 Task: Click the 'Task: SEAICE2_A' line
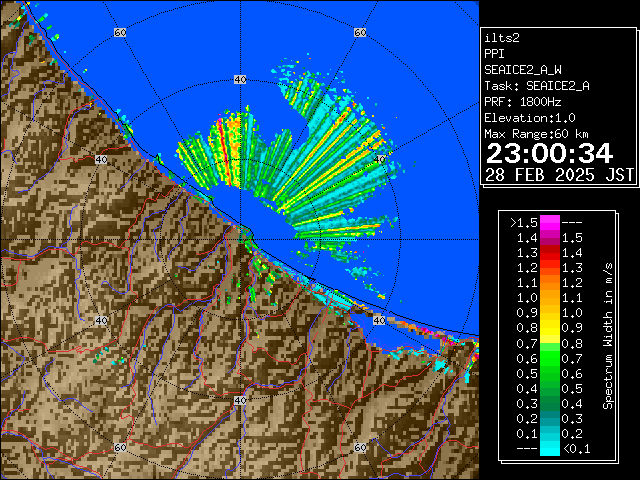tap(537, 86)
